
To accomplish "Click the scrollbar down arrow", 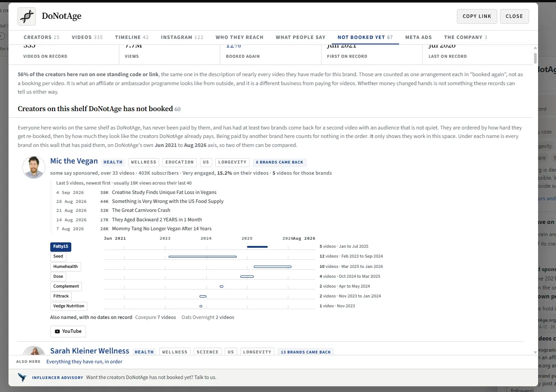I will tap(535, 352).
